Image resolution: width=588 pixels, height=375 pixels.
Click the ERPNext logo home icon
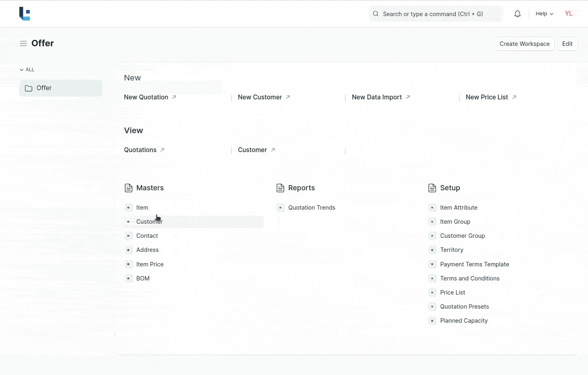coord(25,14)
